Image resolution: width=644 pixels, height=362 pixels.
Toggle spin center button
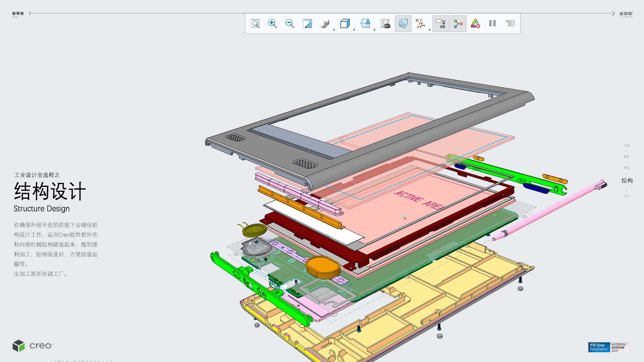point(458,23)
